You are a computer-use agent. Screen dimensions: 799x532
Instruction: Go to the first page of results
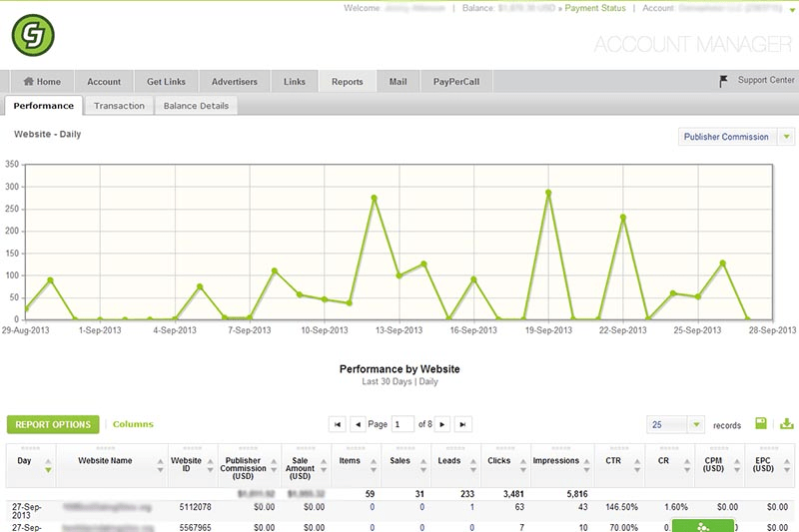point(338,424)
